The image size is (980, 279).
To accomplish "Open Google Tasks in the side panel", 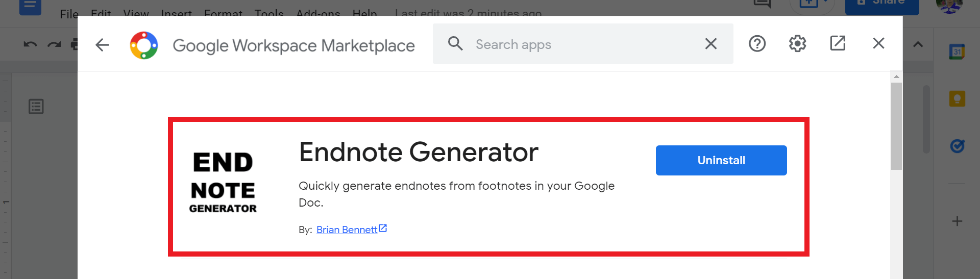I will (x=957, y=146).
